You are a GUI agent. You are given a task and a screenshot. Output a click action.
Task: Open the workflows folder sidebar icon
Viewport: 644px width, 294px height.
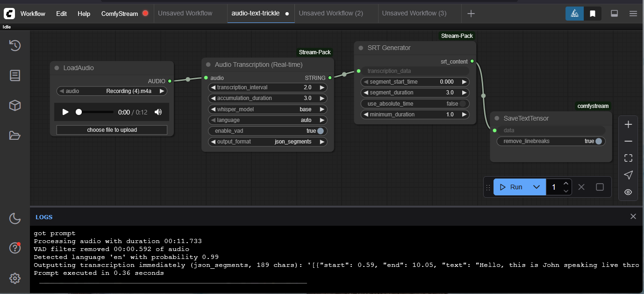pyautogui.click(x=14, y=136)
